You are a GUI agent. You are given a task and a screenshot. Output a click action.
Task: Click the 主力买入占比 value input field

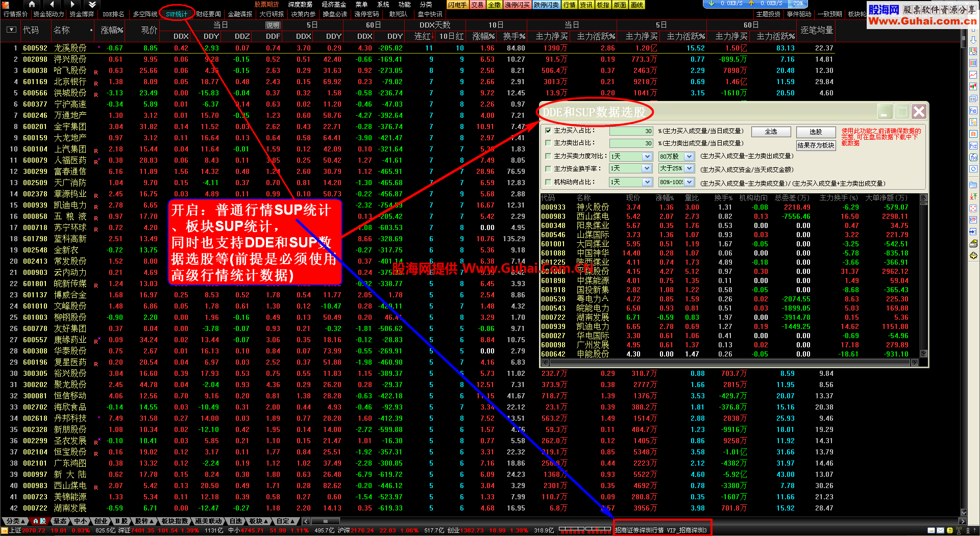[631, 131]
